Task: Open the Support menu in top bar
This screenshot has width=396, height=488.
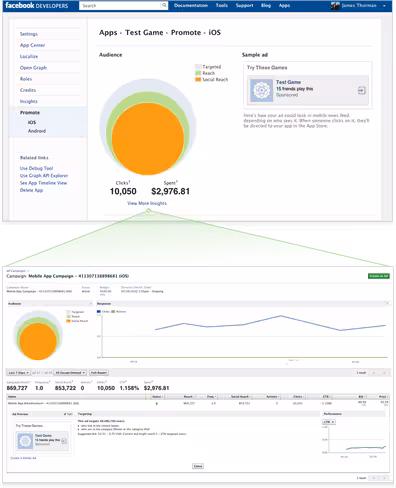Action: 244,5
